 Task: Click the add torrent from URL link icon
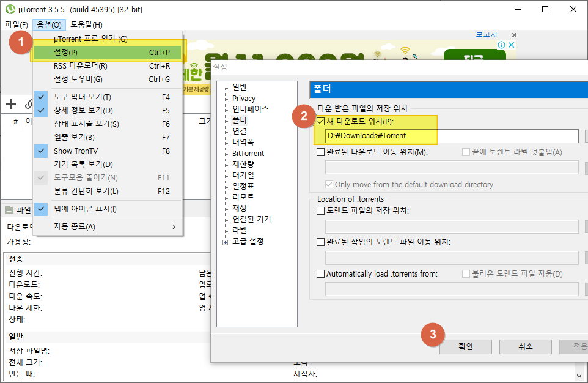[x=29, y=104]
